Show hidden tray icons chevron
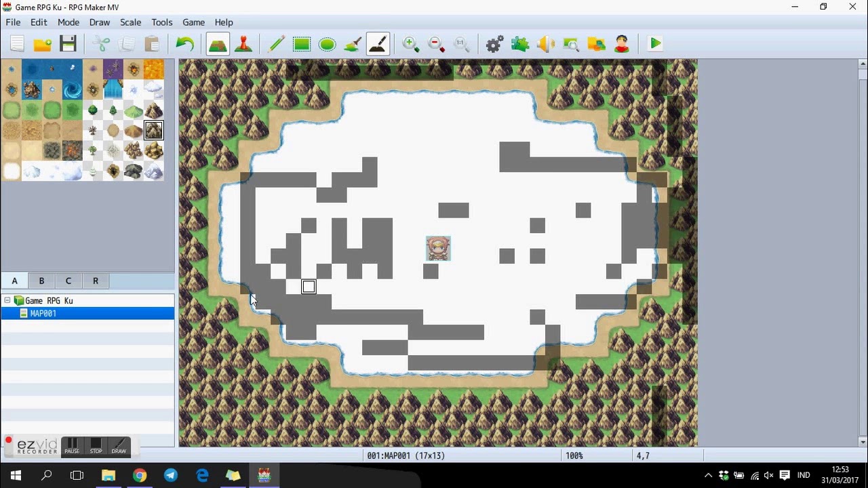868x488 pixels. point(708,475)
